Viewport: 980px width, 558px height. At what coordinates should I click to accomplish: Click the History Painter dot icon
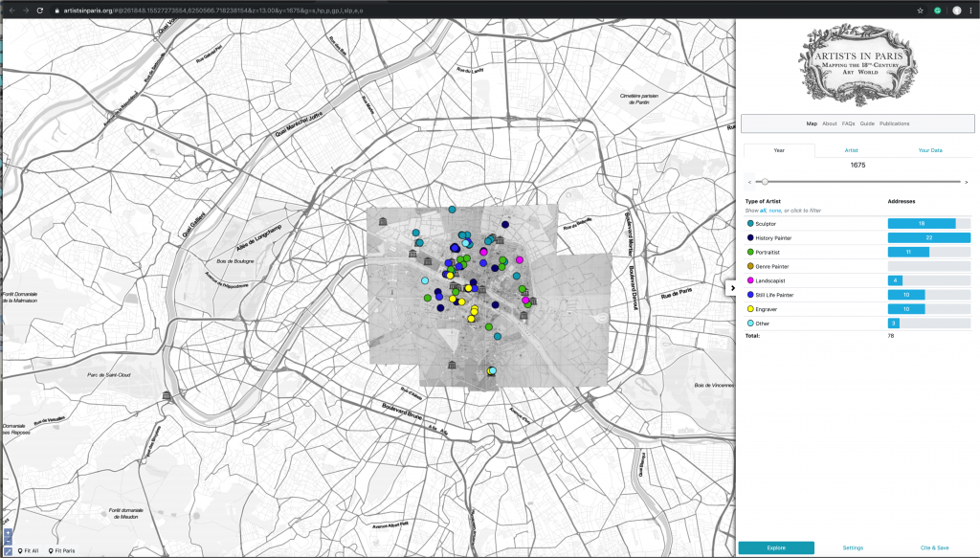tap(750, 237)
